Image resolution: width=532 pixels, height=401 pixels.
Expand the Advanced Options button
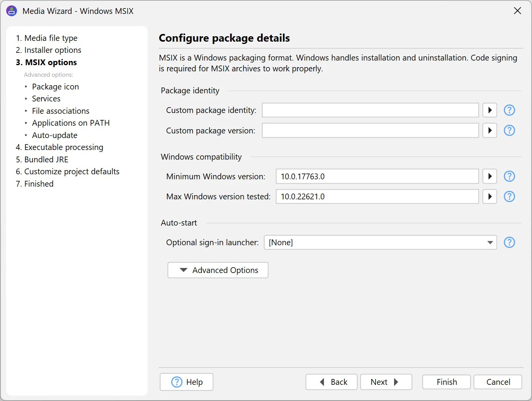pos(218,270)
